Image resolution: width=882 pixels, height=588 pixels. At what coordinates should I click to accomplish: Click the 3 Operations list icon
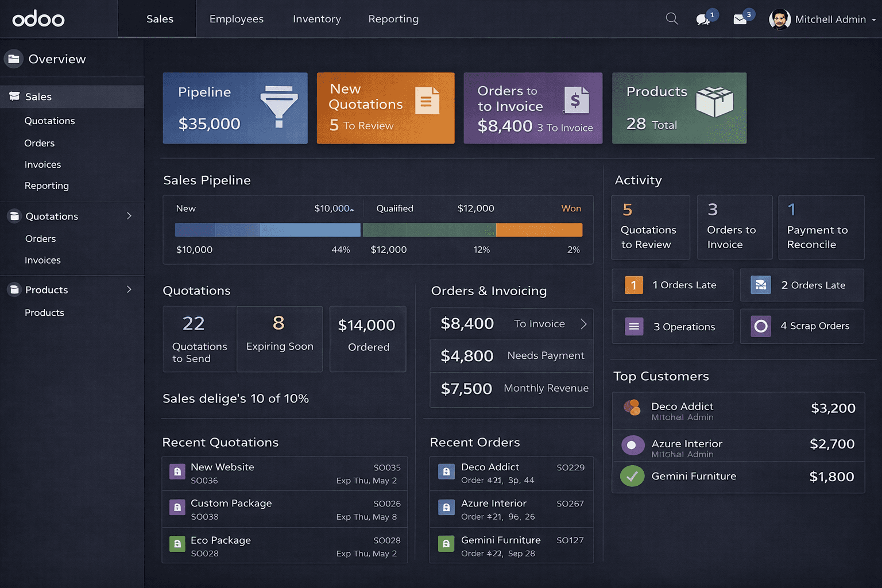pos(634,327)
